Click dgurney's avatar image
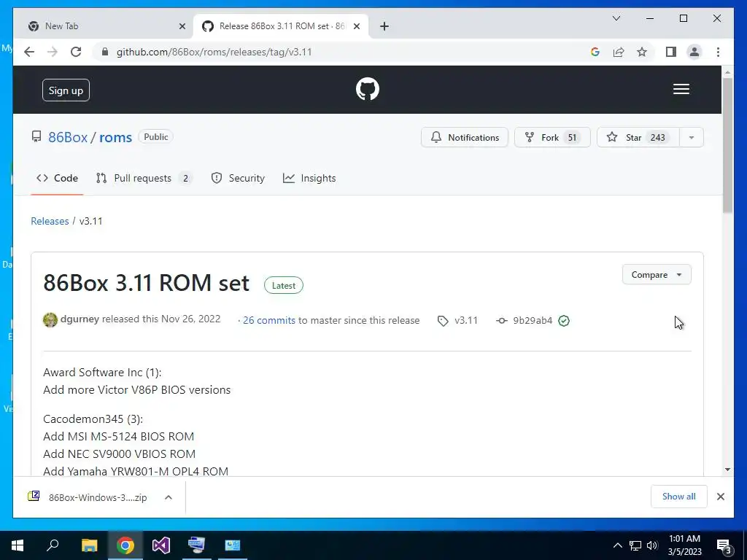This screenshot has height=560, width=747. pyautogui.click(x=50, y=319)
